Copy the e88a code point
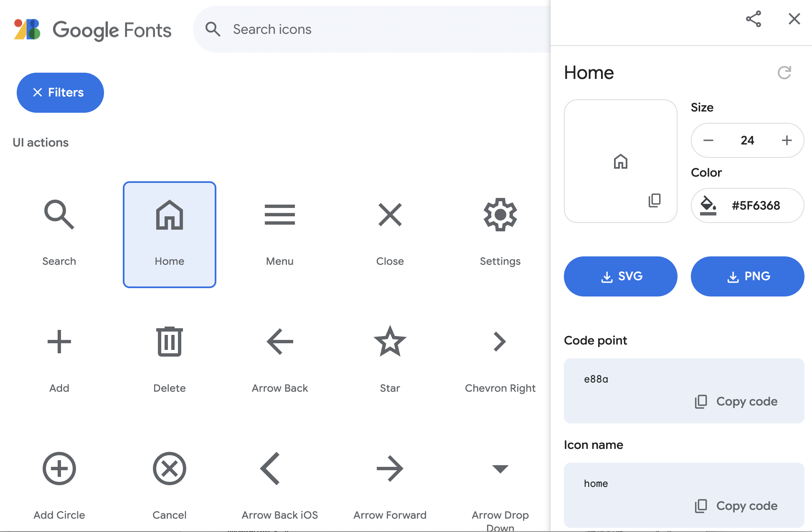 (x=736, y=401)
